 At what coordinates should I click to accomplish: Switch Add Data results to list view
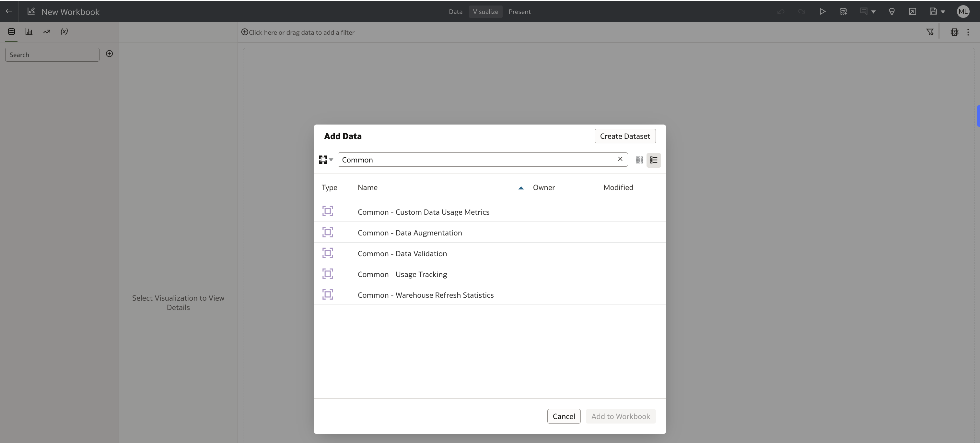(x=654, y=160)
